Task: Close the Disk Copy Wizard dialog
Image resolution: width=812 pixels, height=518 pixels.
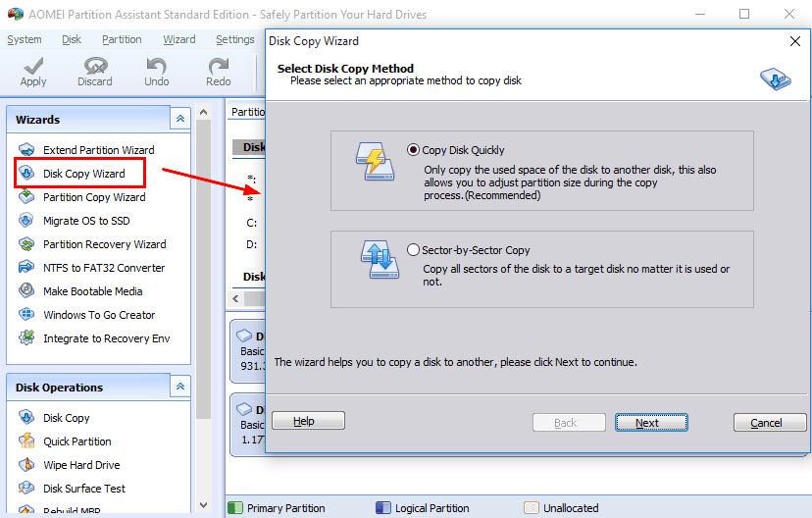Action: (x=795, y=41)
